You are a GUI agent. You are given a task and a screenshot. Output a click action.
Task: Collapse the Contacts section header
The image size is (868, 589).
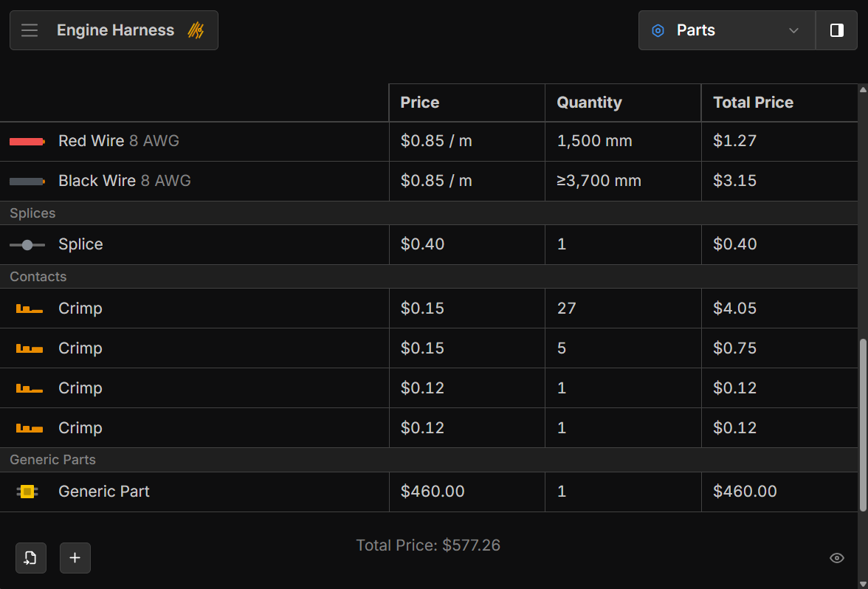[x=38, y=277]
